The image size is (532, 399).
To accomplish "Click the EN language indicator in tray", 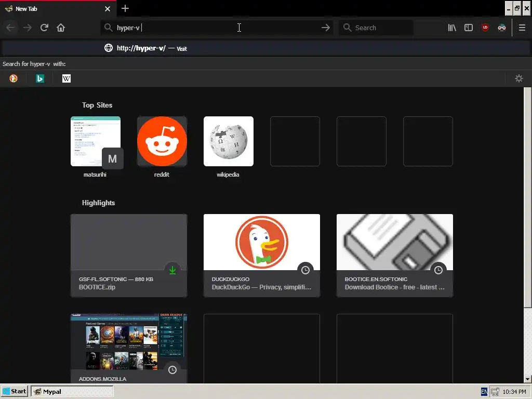I will (x=484, y=392).
